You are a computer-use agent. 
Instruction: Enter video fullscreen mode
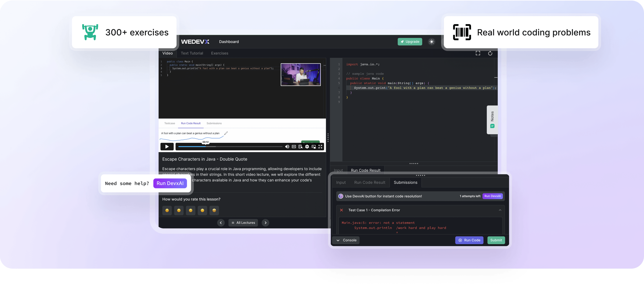pyautogui.click(x=320, y=147)
